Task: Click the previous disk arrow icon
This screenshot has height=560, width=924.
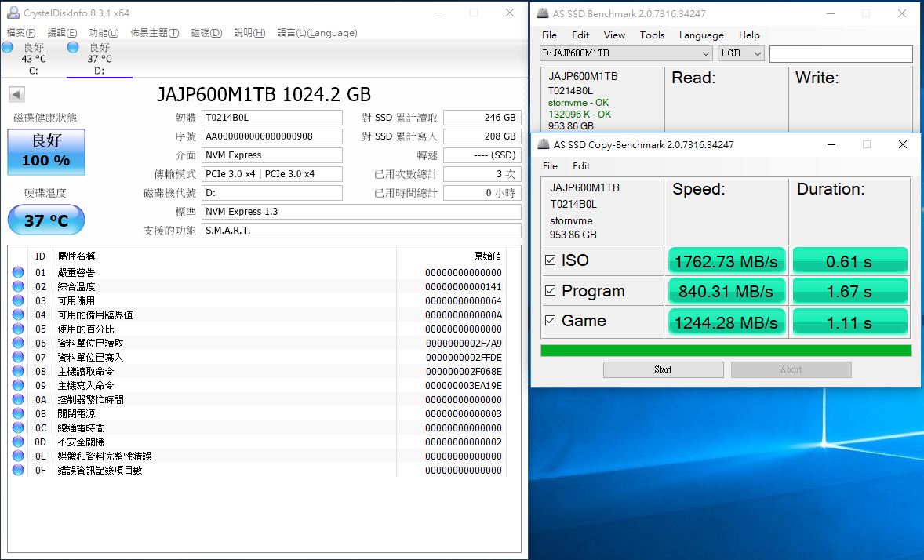Action: (16, 94)
